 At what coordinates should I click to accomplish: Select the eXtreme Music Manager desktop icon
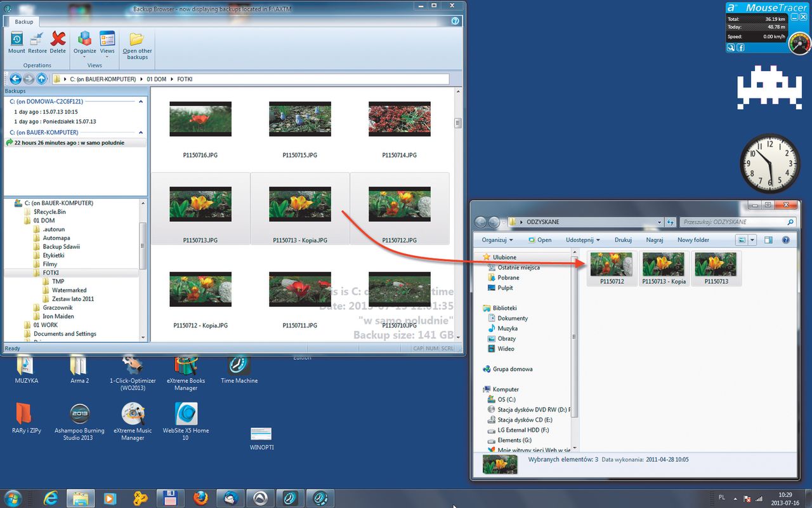tap(133, 422)
